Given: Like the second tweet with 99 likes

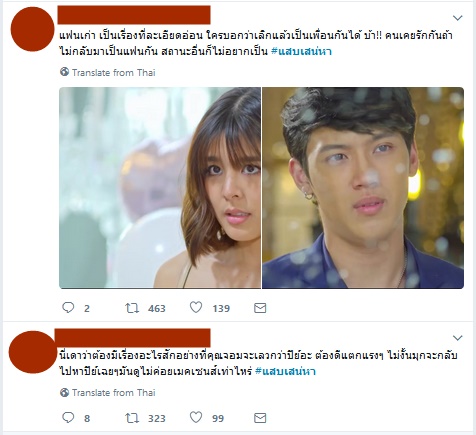Looking at the screenshot, I should [196, 417].
